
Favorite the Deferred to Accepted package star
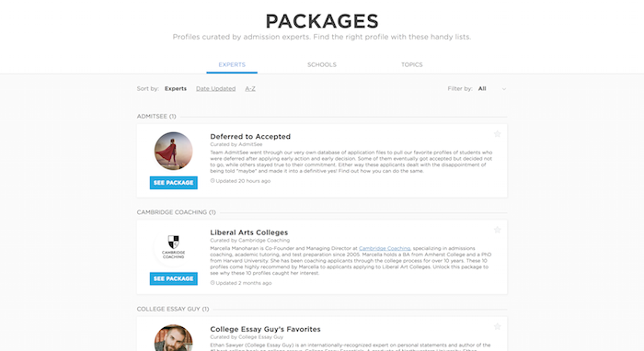click(497, 134)
